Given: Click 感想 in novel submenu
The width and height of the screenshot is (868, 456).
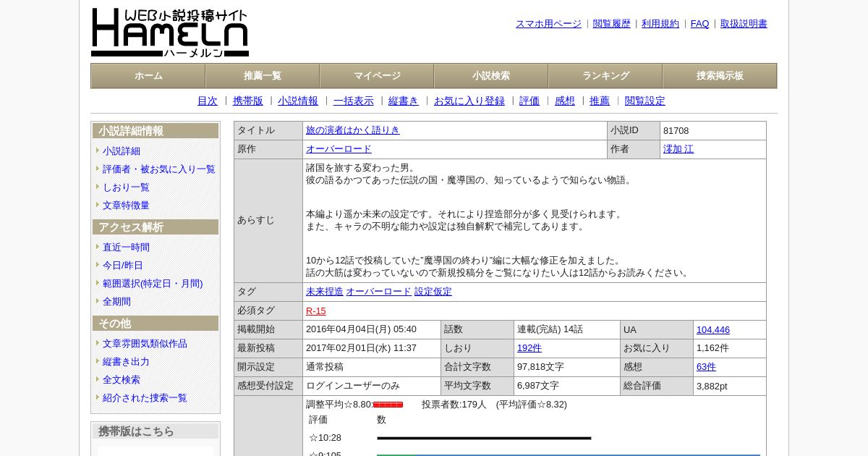Looking at the screenshot, I should pos(565,101).
